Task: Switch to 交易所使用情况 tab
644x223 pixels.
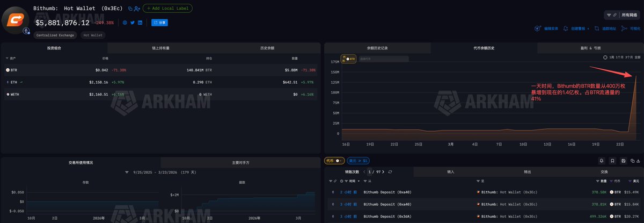Action: 80,162
